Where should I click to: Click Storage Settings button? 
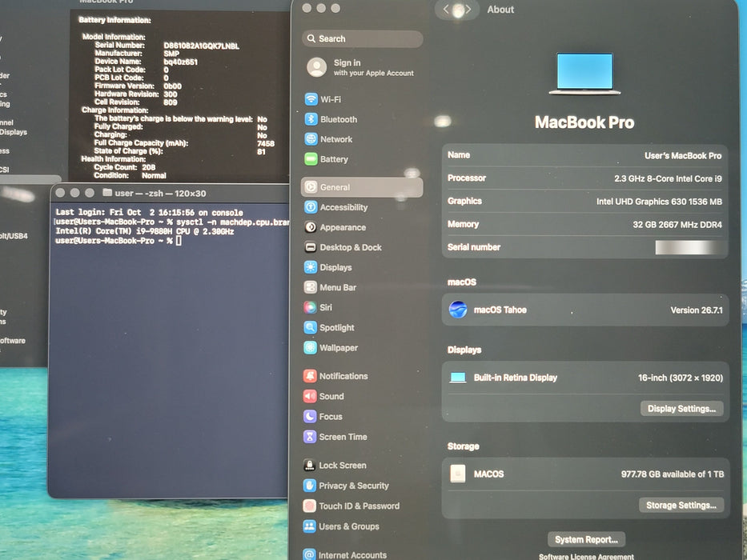pyautogui.click(x=681, y=506)
